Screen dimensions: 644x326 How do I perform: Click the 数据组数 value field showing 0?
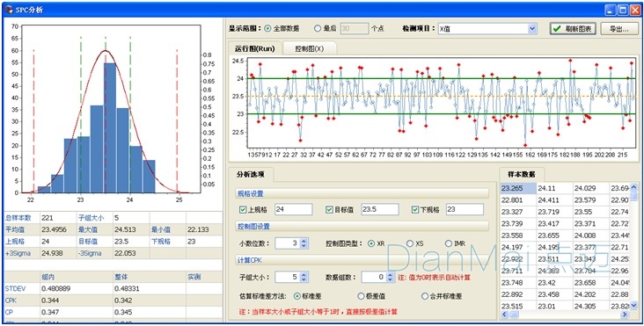pyautogui.click(x=374, y=277)
